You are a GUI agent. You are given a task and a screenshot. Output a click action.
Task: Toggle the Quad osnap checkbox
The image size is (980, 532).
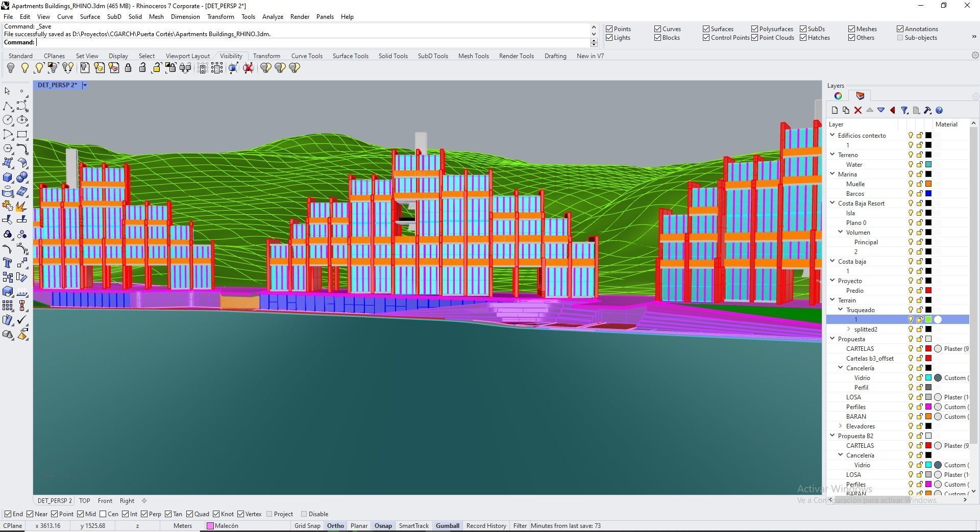click(x=189, y=514)
